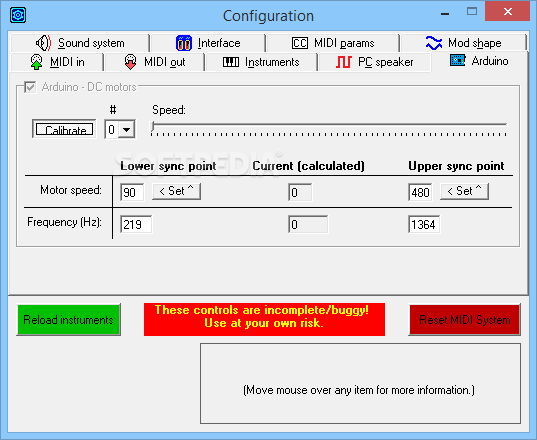537x440 pixels.
Task: Click the piano keys Instruments icon
Action: (231, 62)
